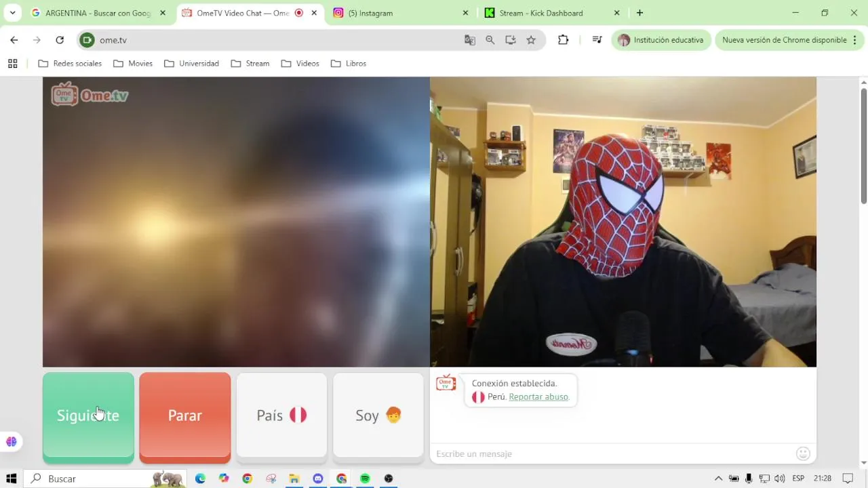Focus the Escribe un mensaje field
The width and height of the screenshot is (868, 488).
pyautogui.click(x=614, y=453)
